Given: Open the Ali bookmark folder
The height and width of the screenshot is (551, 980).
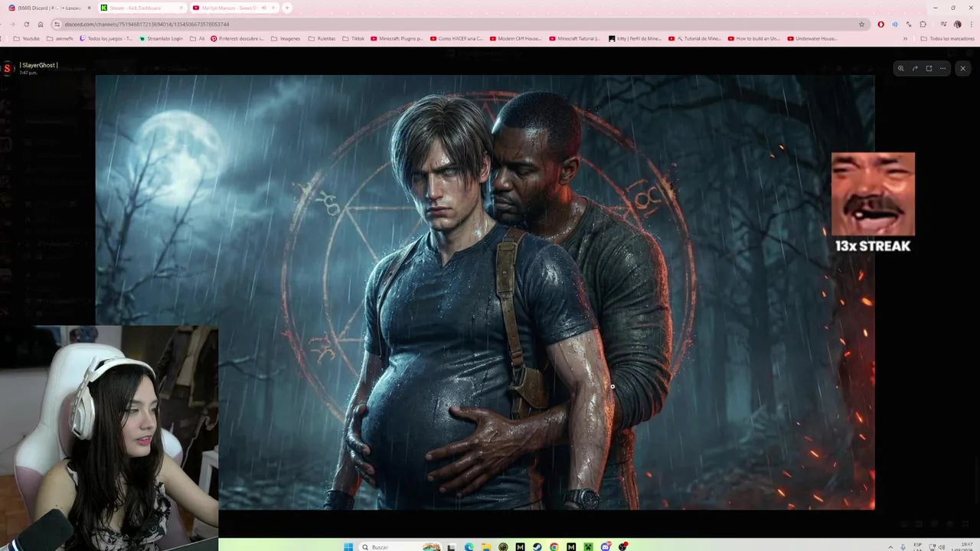Looking at the screenshot, I should [198, 38].
